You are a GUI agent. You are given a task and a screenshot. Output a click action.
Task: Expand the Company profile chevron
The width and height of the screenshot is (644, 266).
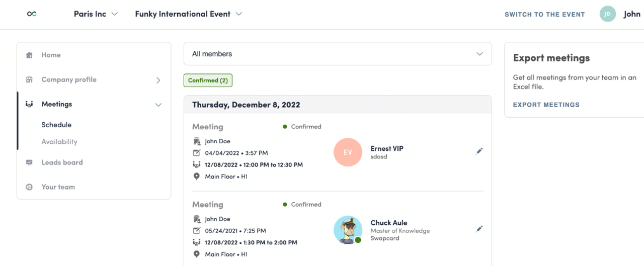[x=158, y=80]
